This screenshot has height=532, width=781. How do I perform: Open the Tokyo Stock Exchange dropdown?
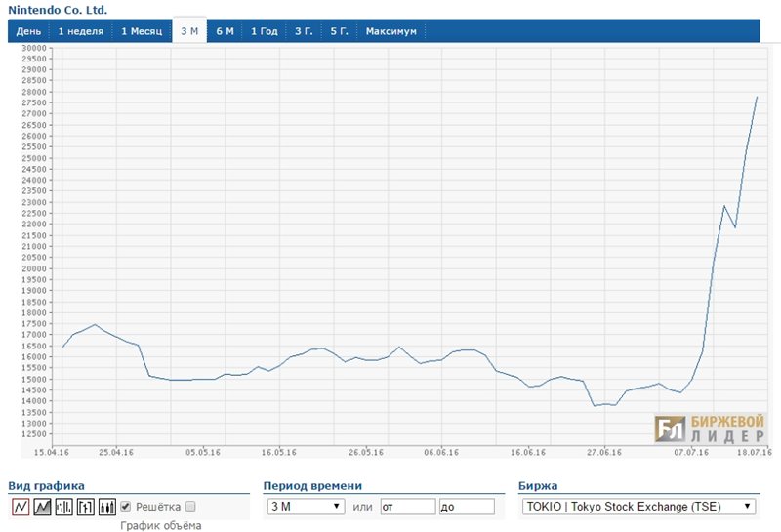coord(638,507)
